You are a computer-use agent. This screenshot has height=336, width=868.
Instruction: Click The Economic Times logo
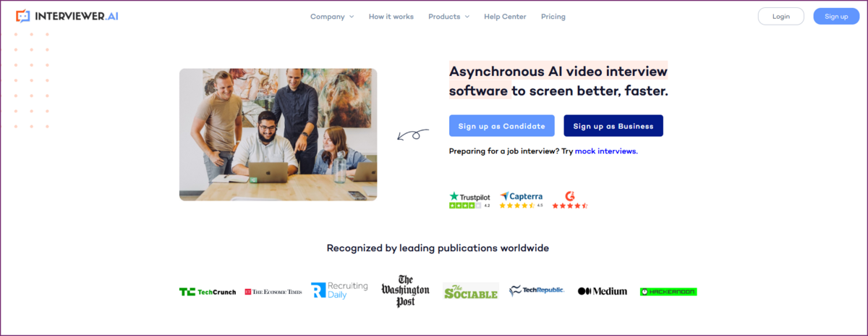(273, 292)
